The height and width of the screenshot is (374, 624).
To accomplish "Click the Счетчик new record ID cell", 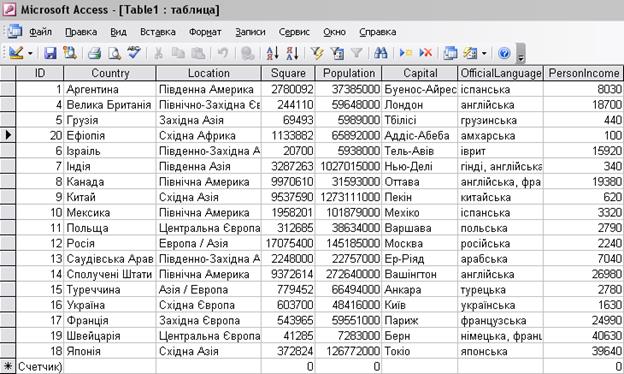I will click(40, 366).
